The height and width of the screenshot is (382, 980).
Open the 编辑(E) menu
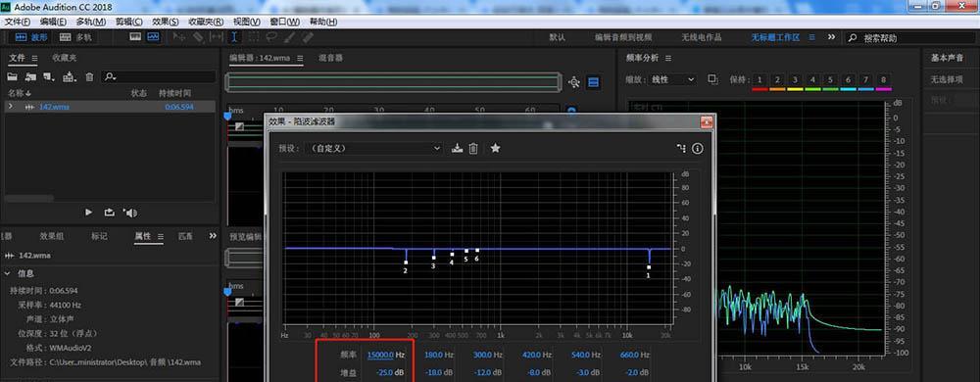click(x=53, y=22)
